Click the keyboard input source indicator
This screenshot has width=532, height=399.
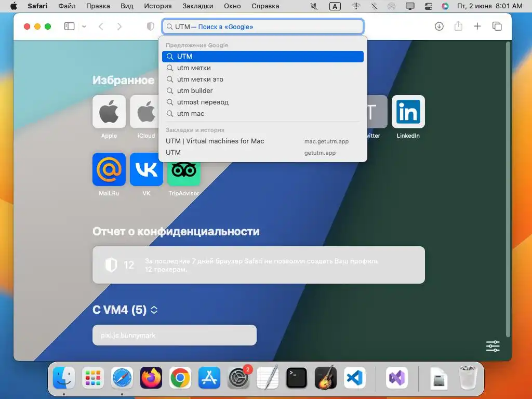point(335,6)
